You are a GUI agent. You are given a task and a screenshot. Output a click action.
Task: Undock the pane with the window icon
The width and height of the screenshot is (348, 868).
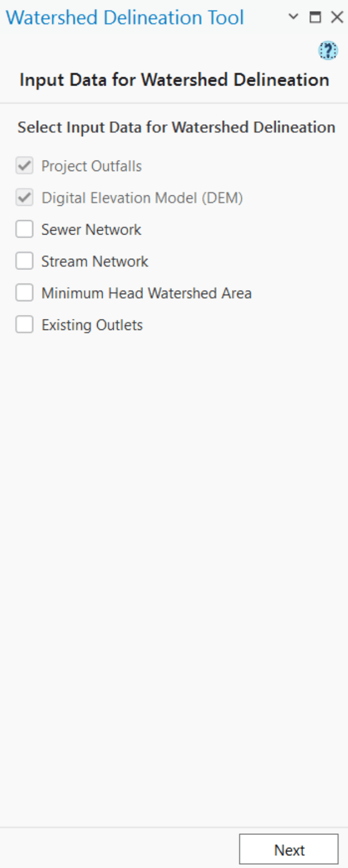tap(315, 17)
